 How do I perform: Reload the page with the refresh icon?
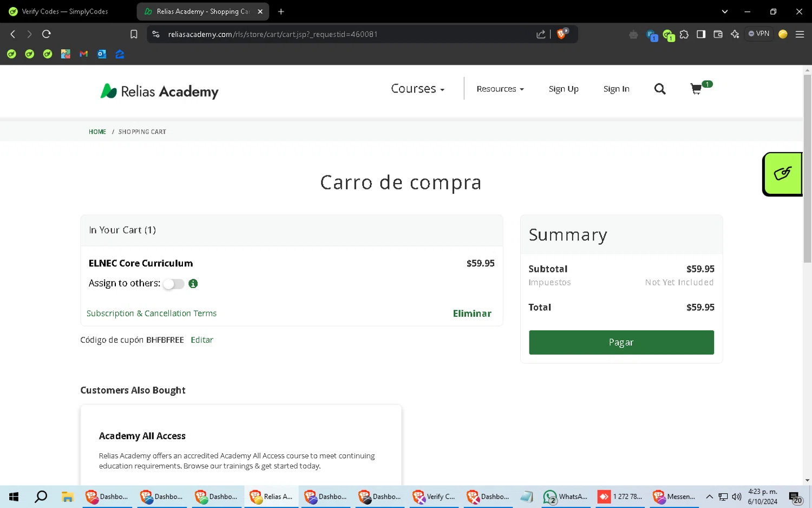coord(47,34)
